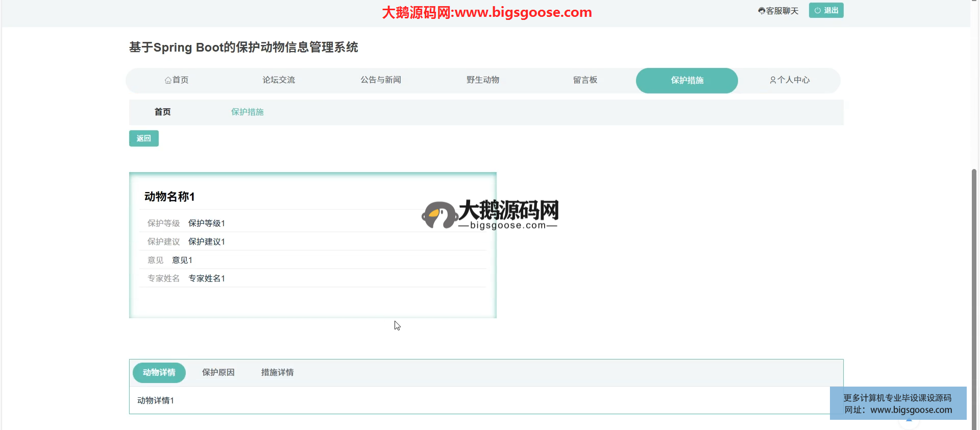980x430 pixels.
Task: Click the 动物名称1 heading
Action: (169, 197)
